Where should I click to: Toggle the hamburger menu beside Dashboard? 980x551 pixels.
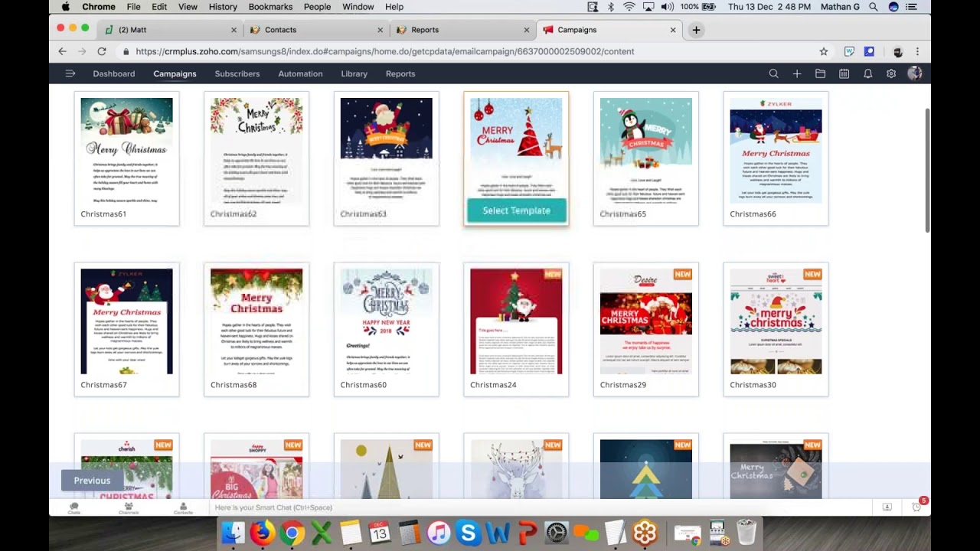[70, 73]
